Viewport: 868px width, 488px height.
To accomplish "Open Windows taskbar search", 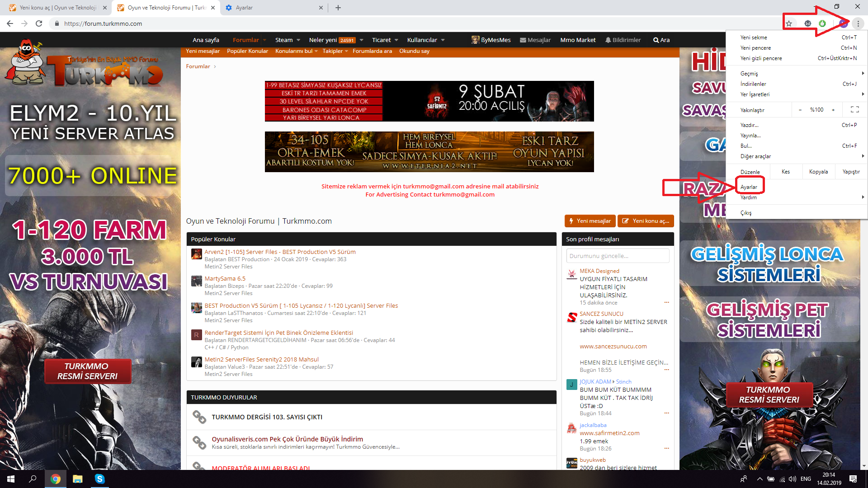I will pos(33,479).
